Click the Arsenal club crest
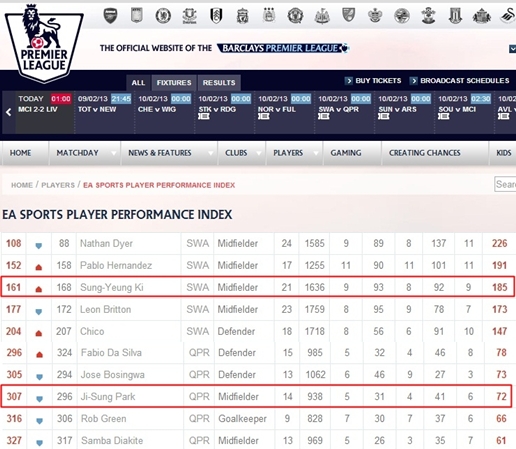 pos(110,16)
